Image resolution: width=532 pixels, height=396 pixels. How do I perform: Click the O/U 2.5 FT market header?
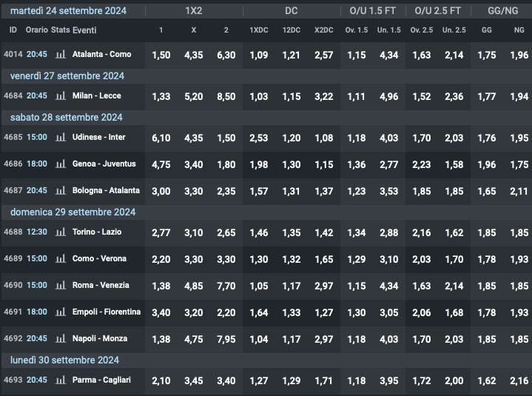tap(438, 11)
